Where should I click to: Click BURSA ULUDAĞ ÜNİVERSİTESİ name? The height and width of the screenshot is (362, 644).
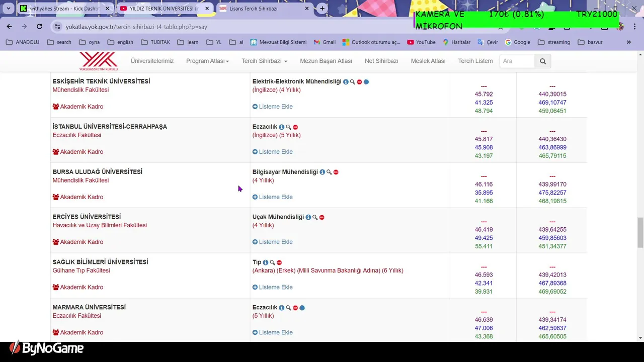98,172
